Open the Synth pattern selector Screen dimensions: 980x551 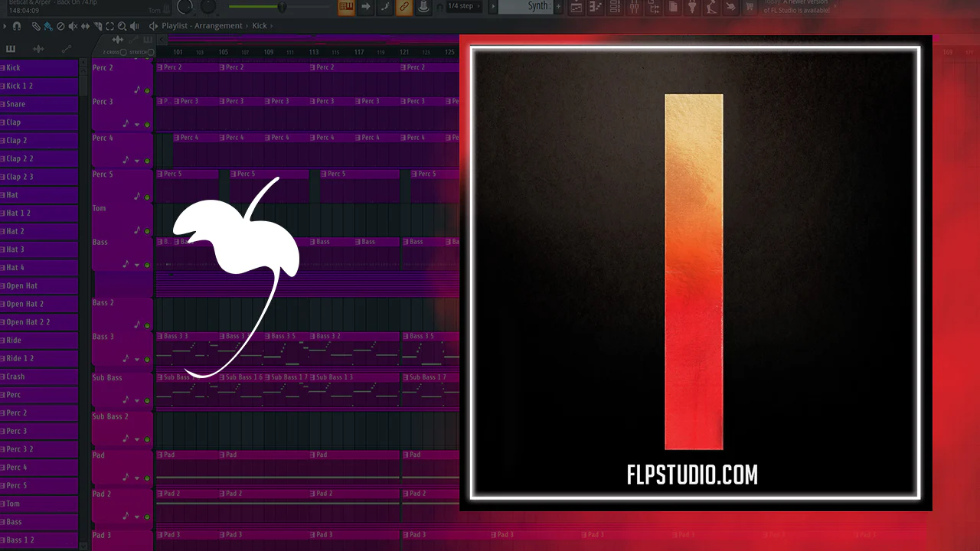[528, 7]
